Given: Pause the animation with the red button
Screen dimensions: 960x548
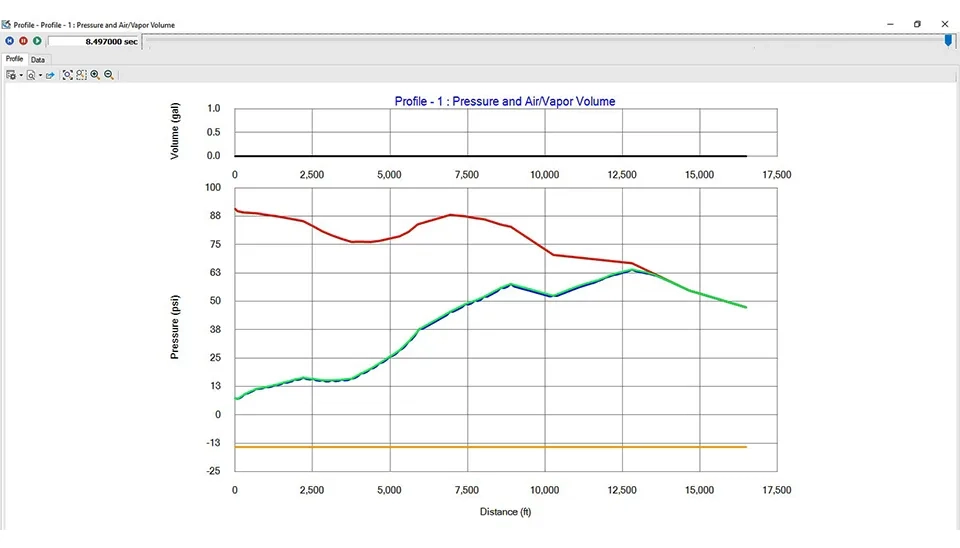Looking at the screenshot, I should click(x=23, y=41).
